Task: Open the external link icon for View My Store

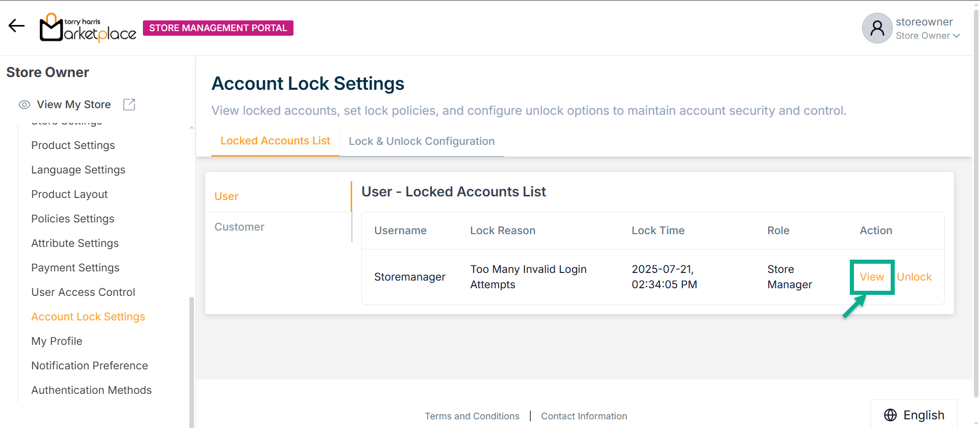Action: [129, 105]
